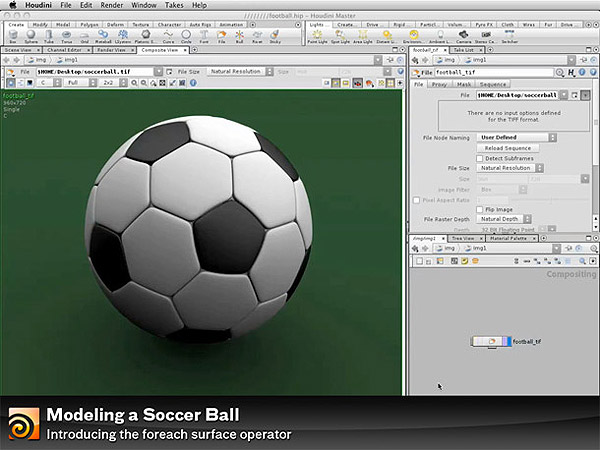Click the img1 path button in Composite View
Screen dimensions: 600x450
coord(68,60)
